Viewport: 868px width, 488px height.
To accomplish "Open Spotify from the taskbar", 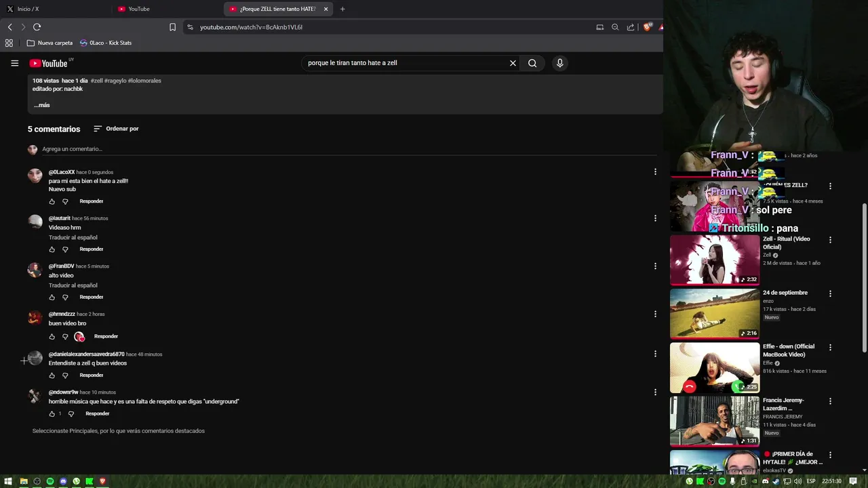I will [x=50, y=481].
